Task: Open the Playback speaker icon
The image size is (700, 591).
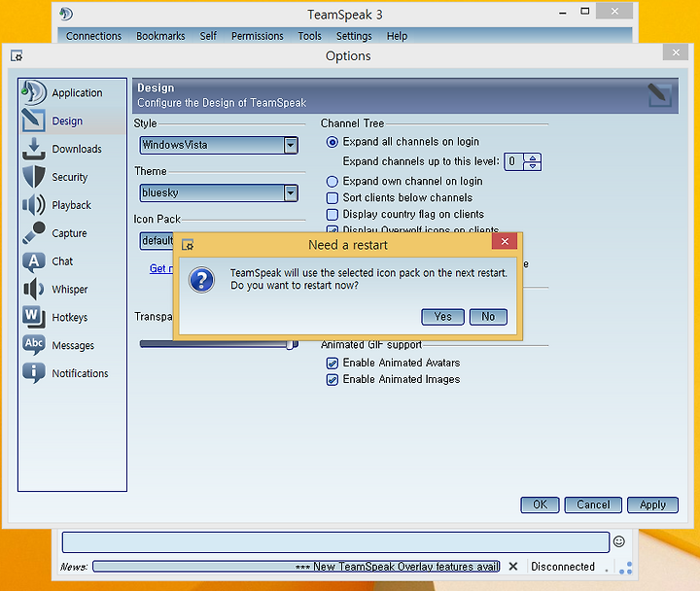Action: (34, 205)
